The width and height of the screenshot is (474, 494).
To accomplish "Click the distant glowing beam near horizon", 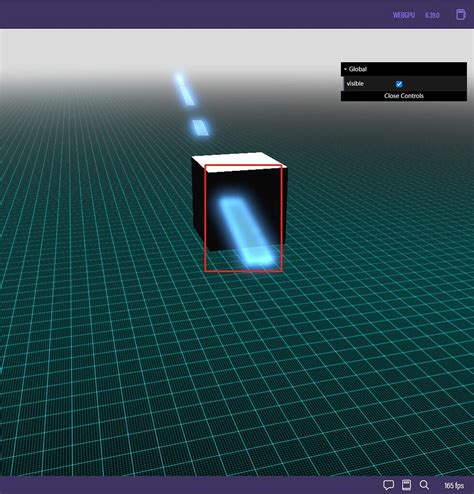I will [184, 89].
